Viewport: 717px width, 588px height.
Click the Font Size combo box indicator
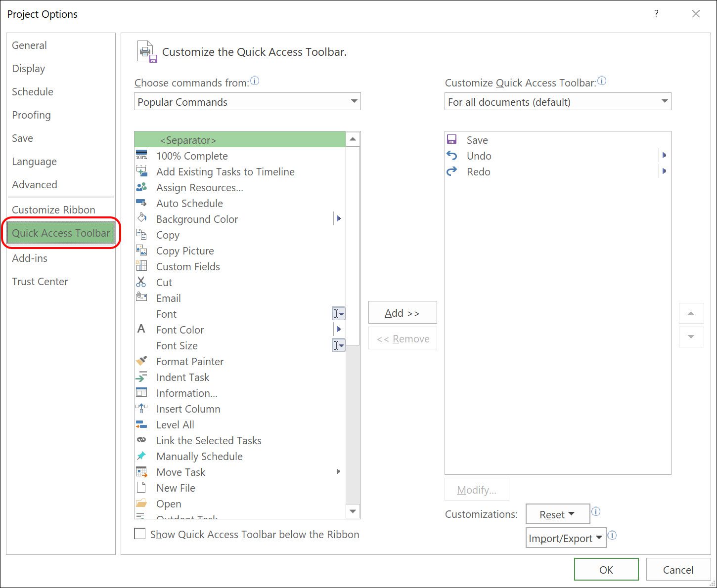pyautogui.click(x=338, y=345)
